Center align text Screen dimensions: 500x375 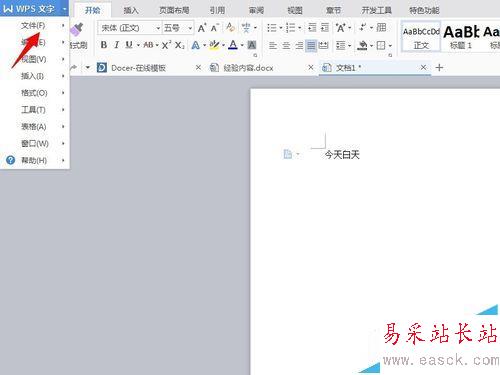point(286,45)
